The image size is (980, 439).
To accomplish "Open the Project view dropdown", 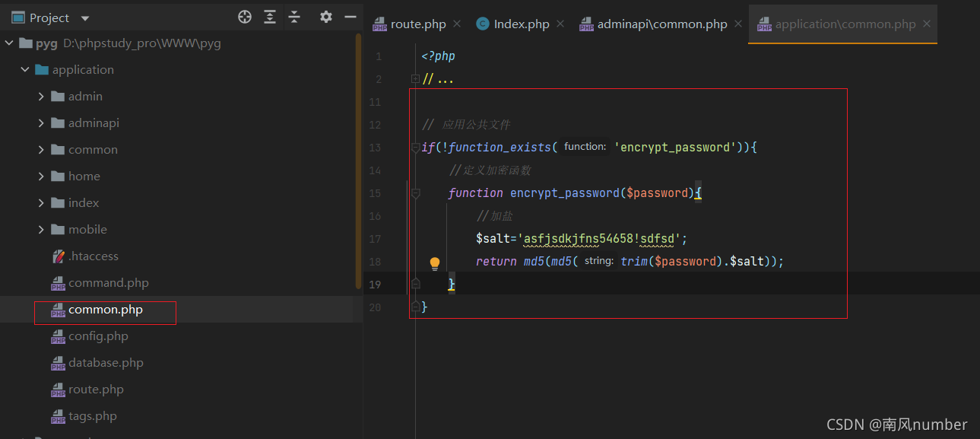I will pos(84,18).
